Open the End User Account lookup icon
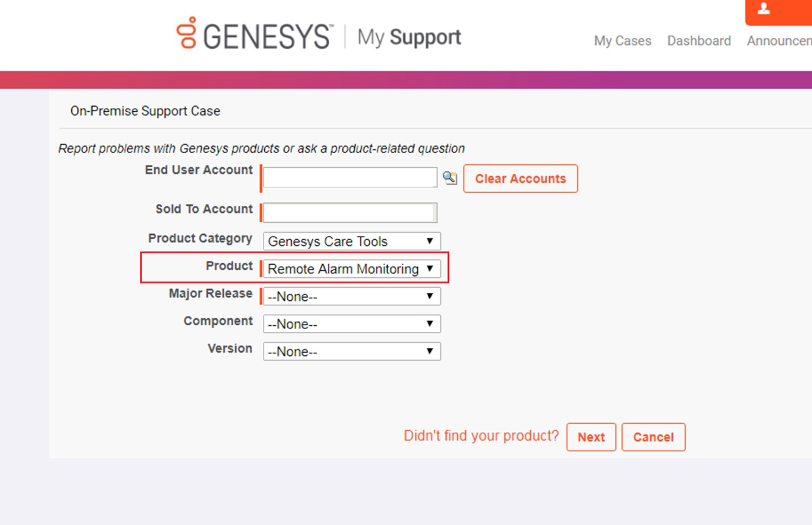812x525 pixels. [x=450, y=178]
